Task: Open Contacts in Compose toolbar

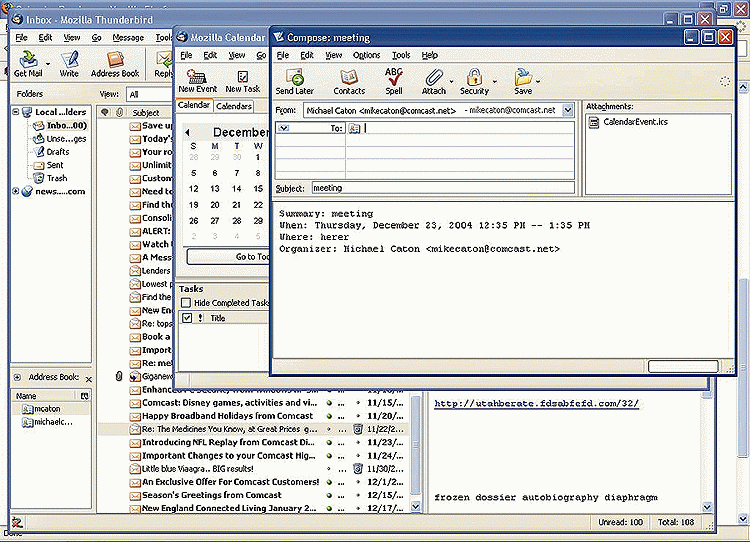Action: [x=349, y=80]
